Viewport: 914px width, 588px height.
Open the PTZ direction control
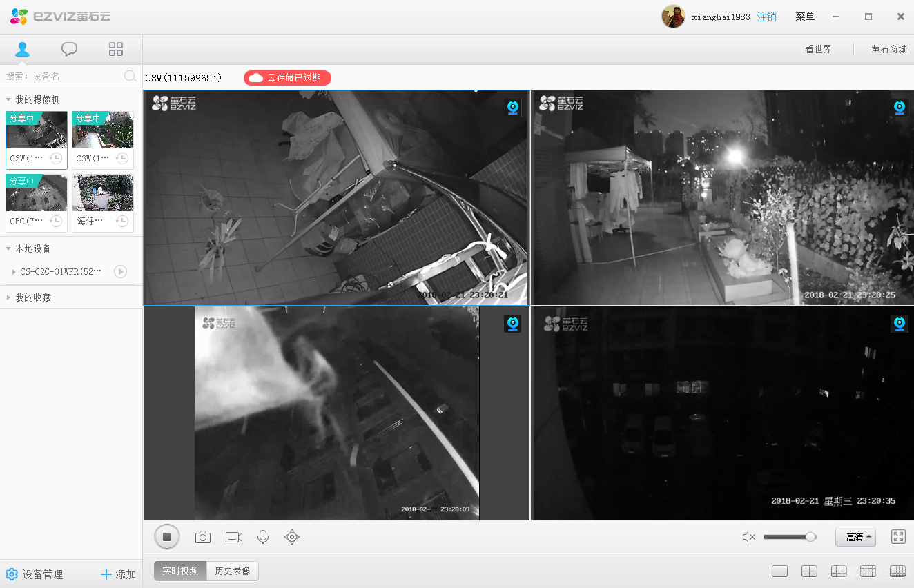[292, 537]
